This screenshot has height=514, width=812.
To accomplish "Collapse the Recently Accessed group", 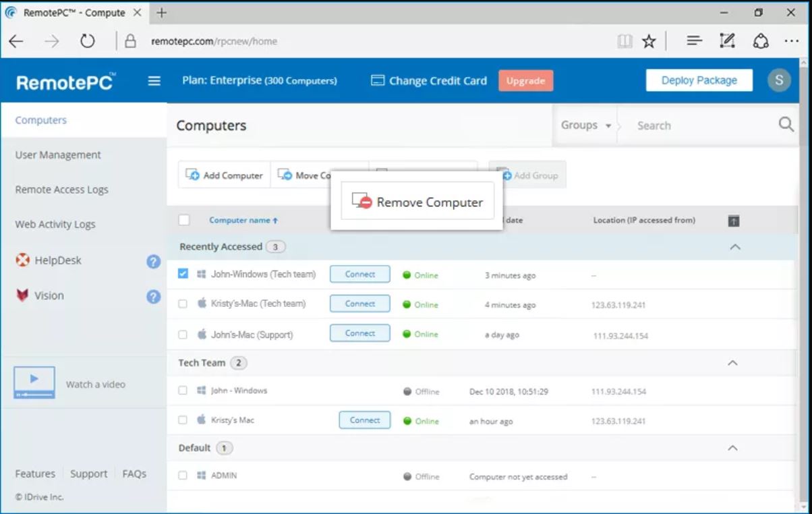I will [735, 247].
